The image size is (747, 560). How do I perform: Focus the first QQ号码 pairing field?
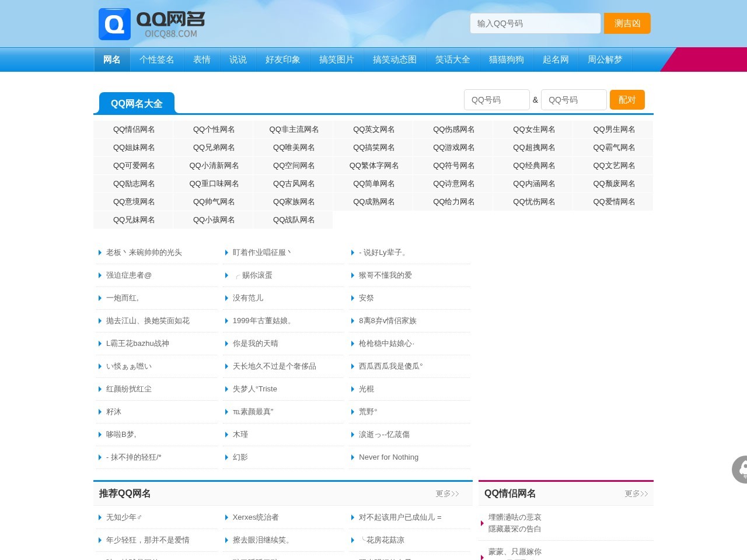pos(497,100)
